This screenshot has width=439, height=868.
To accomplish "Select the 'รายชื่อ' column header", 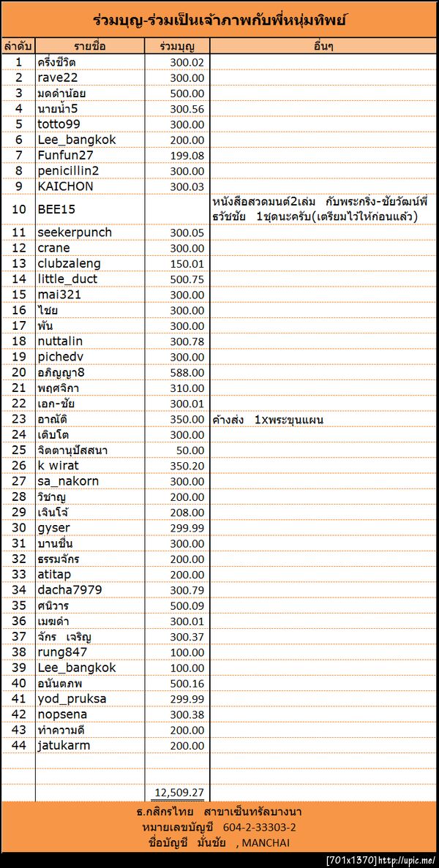I will point(89,46).
